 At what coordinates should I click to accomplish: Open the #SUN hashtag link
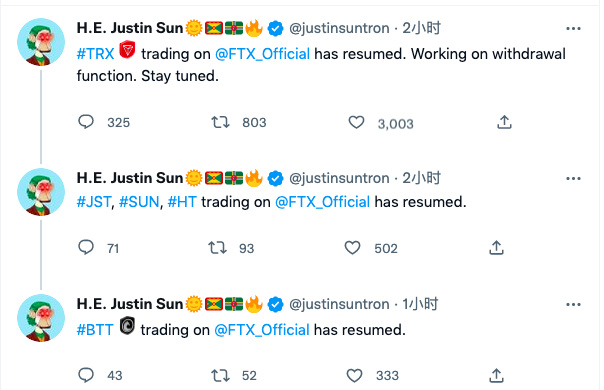(139, 202)
